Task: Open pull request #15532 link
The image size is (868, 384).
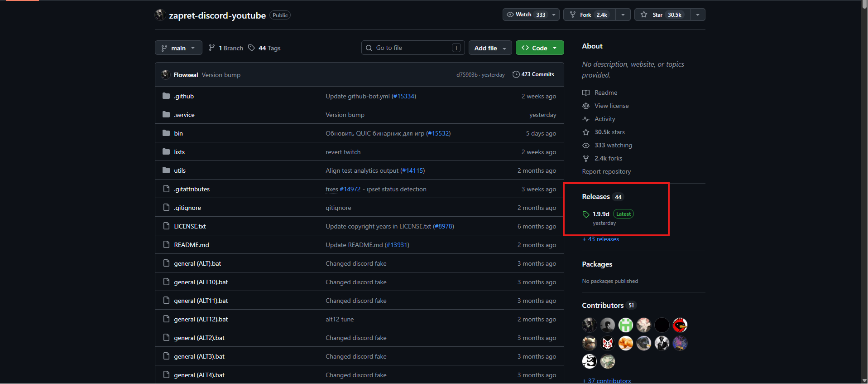Action: pyautogui.click(x=438, y=133)
